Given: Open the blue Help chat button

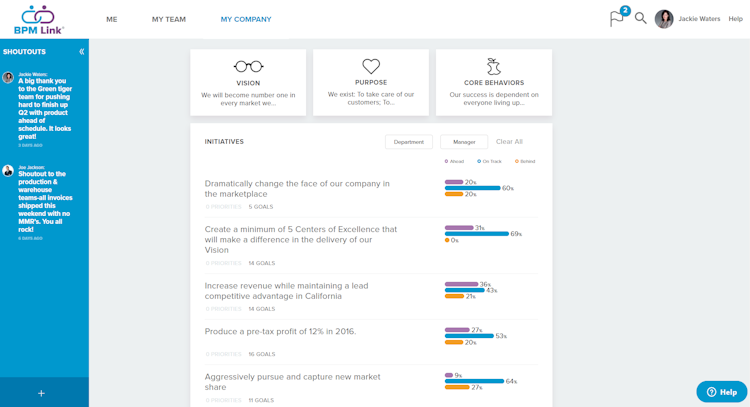Looking at the screenshot, I should point(721,392).
